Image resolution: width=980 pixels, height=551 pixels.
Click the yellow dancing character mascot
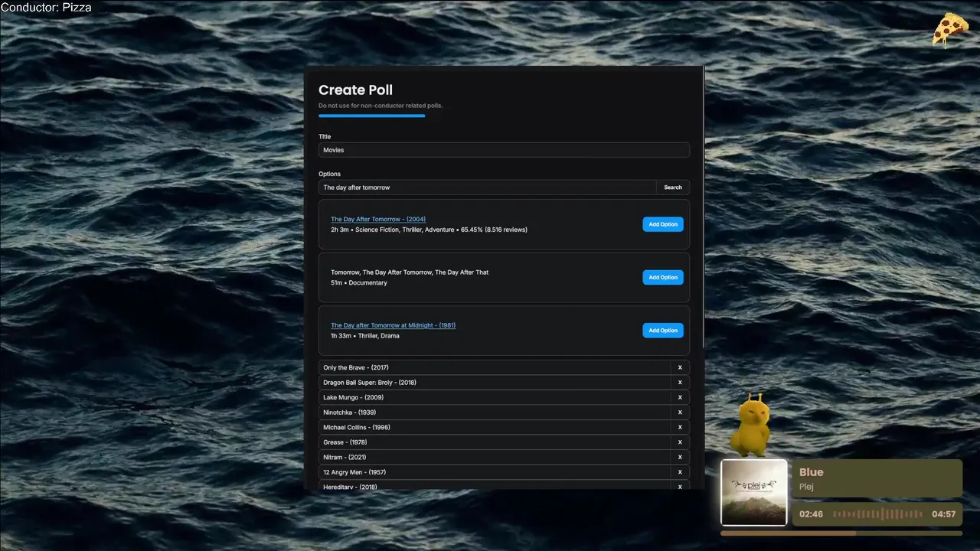click(x=750, y=425)
